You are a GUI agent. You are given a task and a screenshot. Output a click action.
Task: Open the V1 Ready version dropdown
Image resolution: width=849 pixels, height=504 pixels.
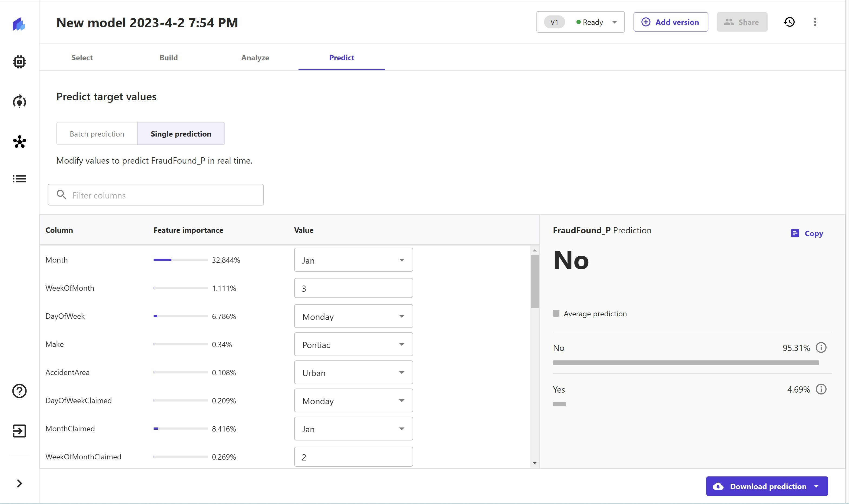pos(580,22)
